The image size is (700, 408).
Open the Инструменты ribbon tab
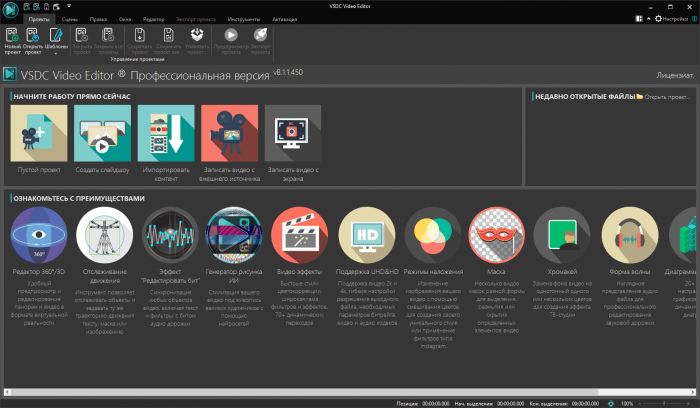(244, 19)
